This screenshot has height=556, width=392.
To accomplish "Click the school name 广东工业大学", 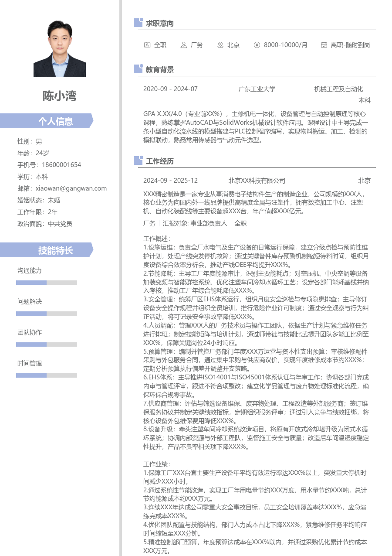I will coord(257,89).
